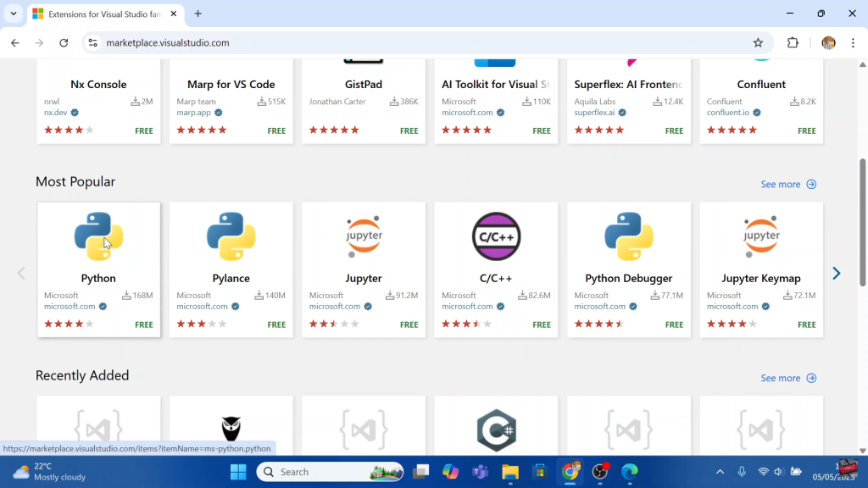Open microsoft.com link under Pylance
This screenshot has width=868, height=488.
point(202,307)
